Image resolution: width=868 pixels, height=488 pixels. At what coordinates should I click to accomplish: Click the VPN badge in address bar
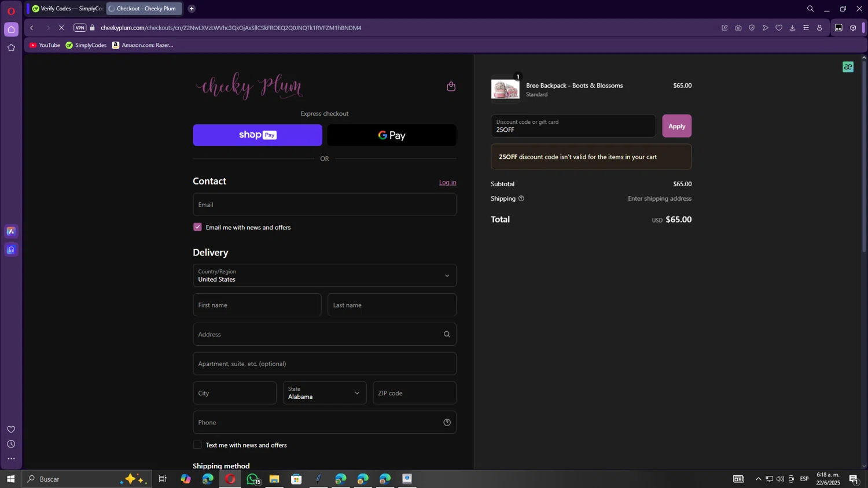80,28
